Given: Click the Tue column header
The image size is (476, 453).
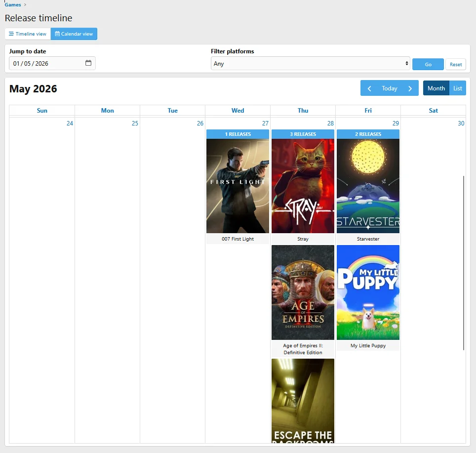Looking at the screenshot, I should pyautogui.click(x=173, y=111).
